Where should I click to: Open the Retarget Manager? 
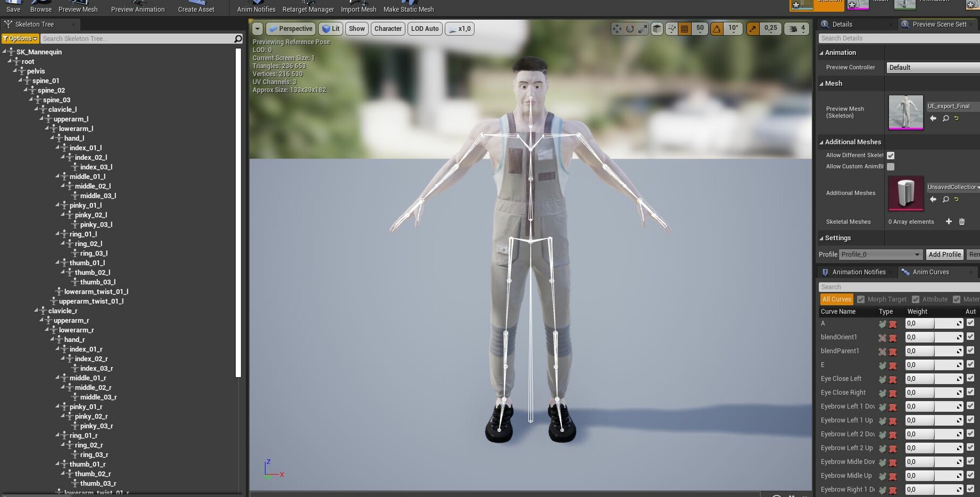[307, 5]
